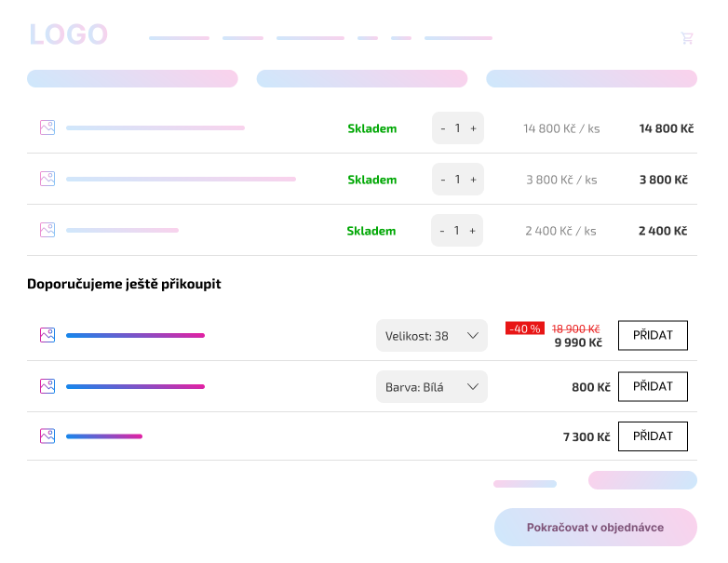Add the 800 Kč product with PŘIDAT
Screen dimensions: 728x563
click(x=653, y=386)
